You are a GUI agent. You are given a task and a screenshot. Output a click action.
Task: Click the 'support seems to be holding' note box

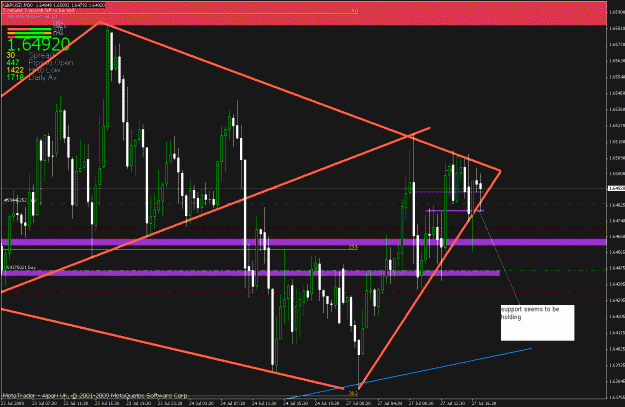[x=537, y=322]
